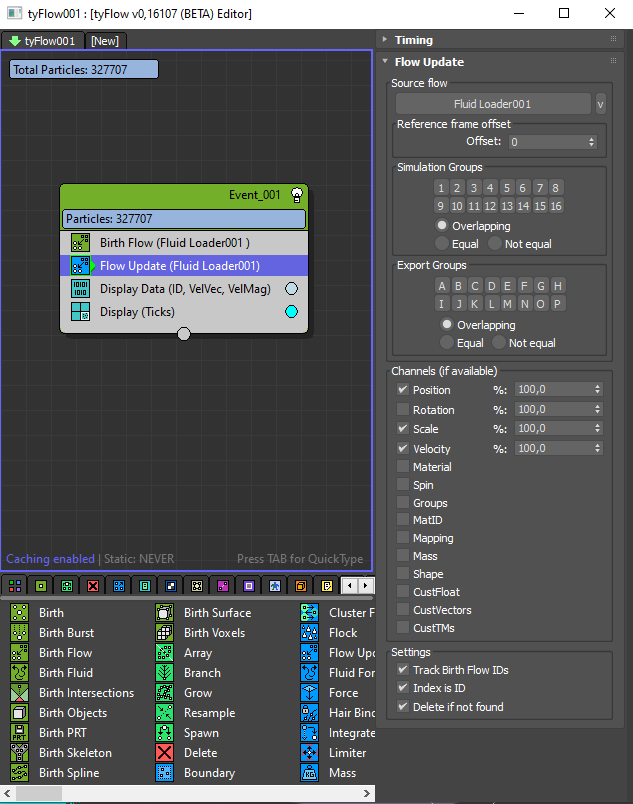Viewport: 633px width, 804px height.
Task: Select Not equal under Export Groups
Action: [498, 343]
